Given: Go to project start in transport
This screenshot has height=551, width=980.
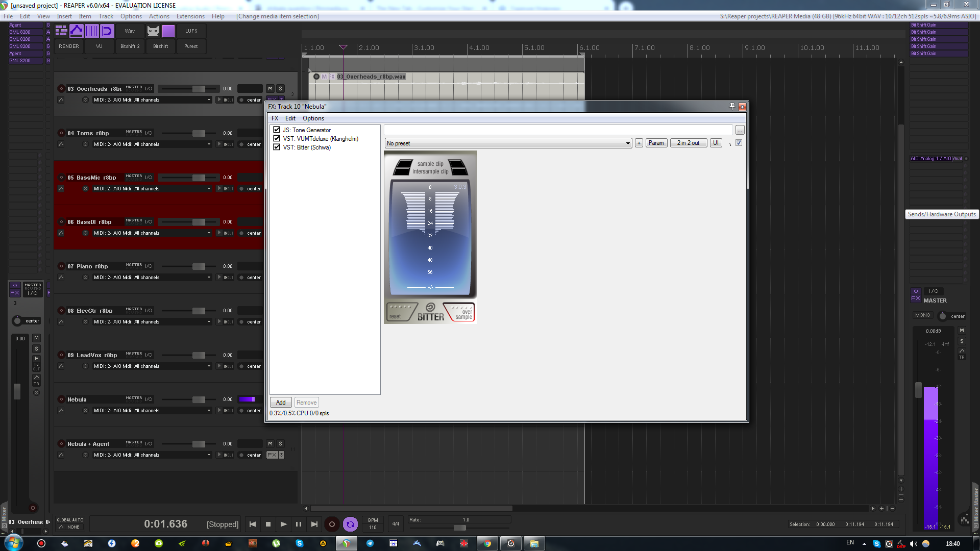Looking at the screenshot, I should (x=253, y=524).
